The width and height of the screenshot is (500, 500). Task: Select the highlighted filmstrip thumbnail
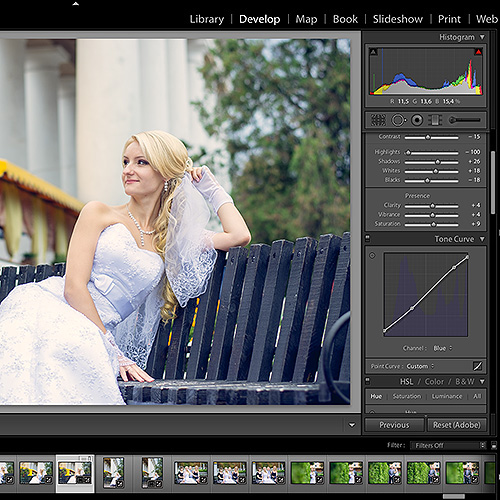pyautogui.click(x=75, y=473)
